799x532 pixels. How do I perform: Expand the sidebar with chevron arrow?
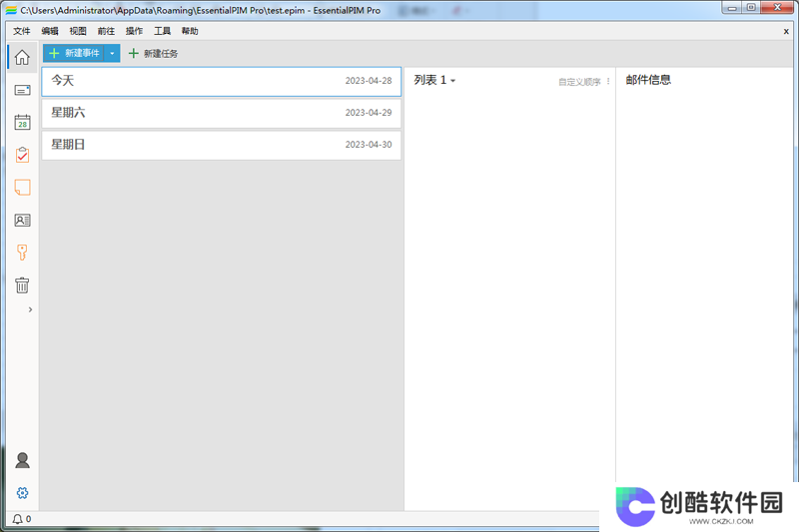coord(30,309)
